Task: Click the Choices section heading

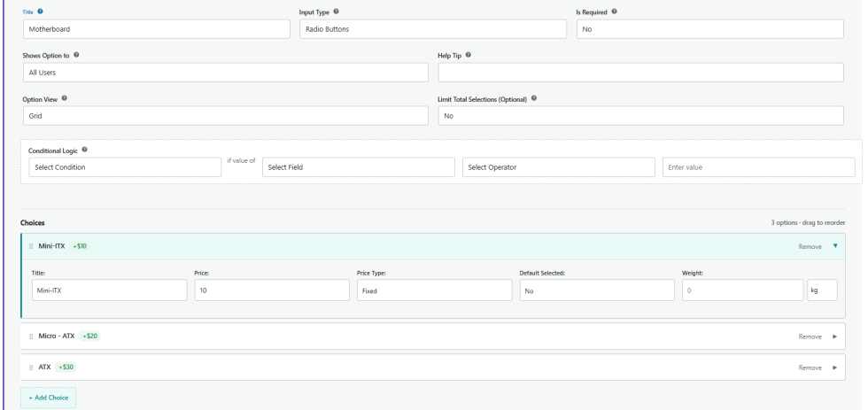Action: (x=33, y=223)
